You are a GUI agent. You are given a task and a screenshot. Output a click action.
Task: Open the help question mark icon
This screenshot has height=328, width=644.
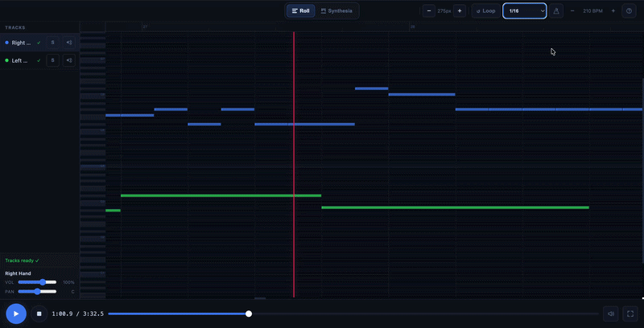(x=629, y=11)
